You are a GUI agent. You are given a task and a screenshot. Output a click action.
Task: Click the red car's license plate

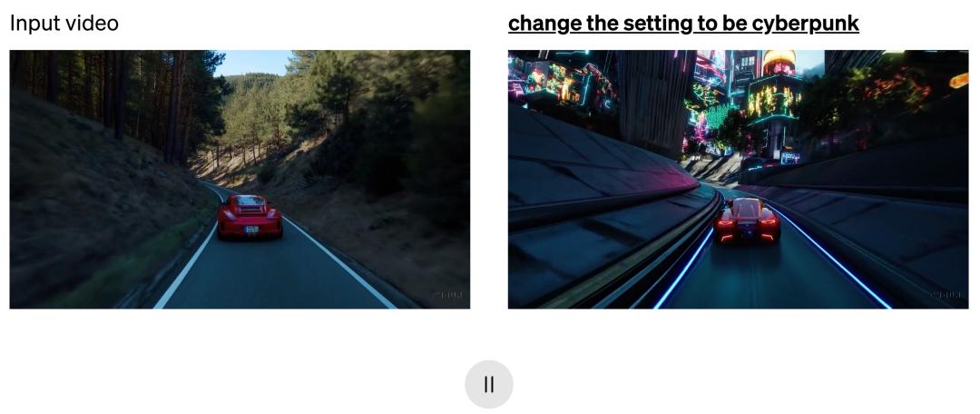point(251,230)
